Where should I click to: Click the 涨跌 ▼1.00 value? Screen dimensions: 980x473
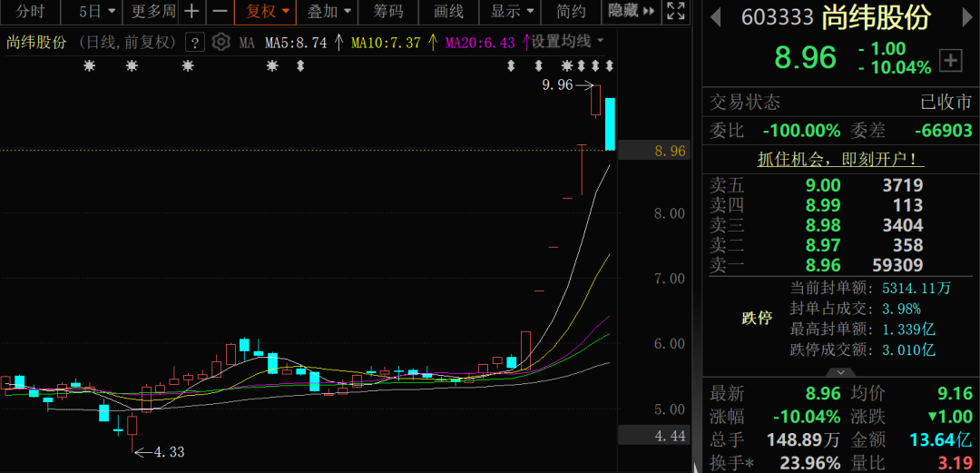tap(950, 417)
